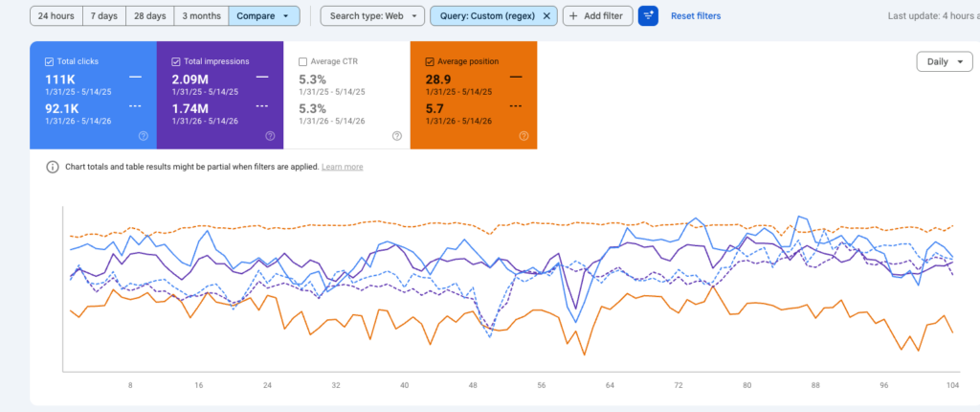Select the 7 days date range
Viewport: 980px width, 412px height.
(104, 15)
